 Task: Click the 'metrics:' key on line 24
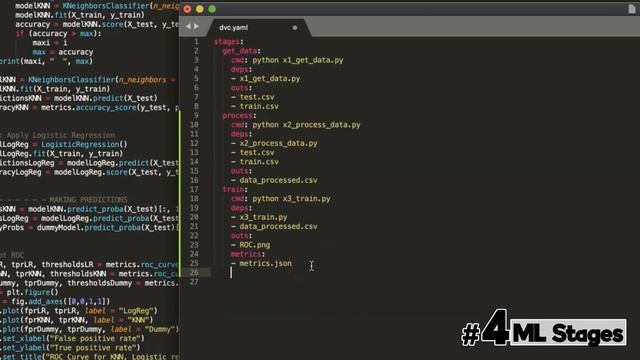tap(248, 254)
